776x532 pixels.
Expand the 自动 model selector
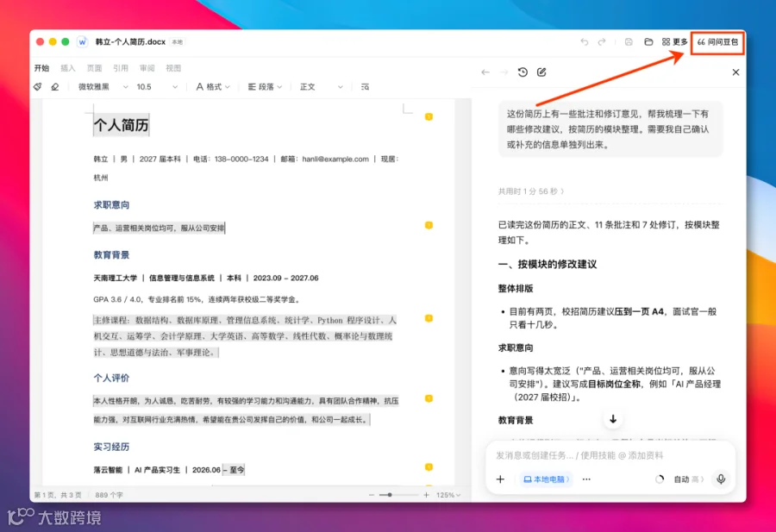click(x=688, y=479)
